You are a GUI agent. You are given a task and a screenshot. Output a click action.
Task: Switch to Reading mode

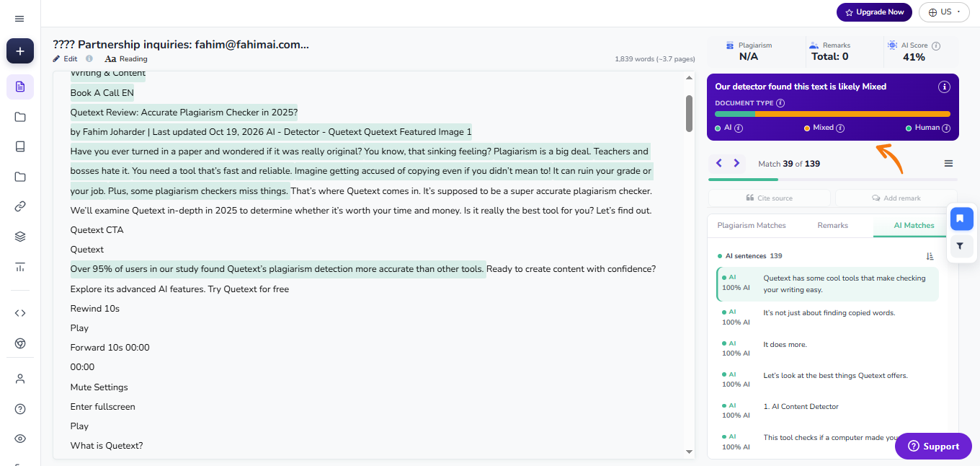(126, 59)
